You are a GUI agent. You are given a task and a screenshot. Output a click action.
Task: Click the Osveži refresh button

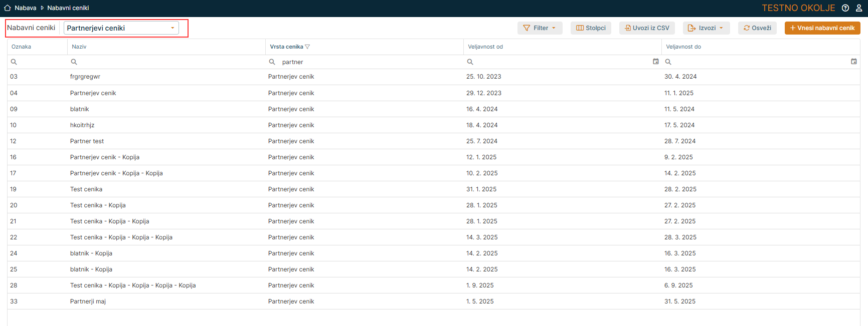(x=757, y=28)
